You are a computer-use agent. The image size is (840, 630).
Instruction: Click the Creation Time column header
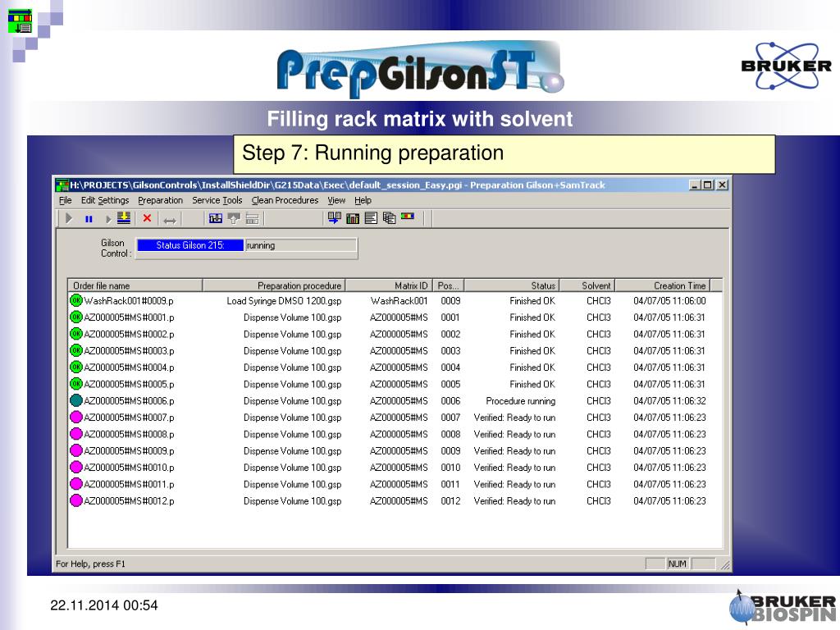point(663,285)
